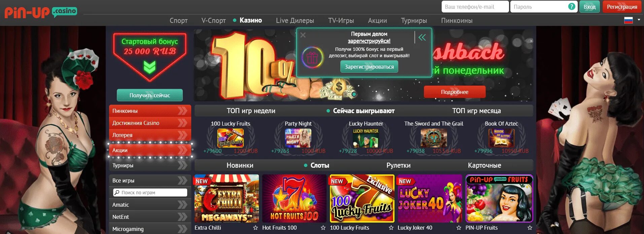Open the Russian flag language dropdown
The width and height of the screenshot is (644, 234).
click(x=632, y=20)
